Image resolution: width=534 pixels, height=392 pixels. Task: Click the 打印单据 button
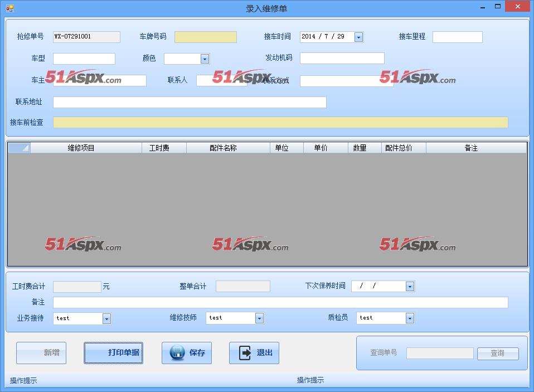click(113, 353)
